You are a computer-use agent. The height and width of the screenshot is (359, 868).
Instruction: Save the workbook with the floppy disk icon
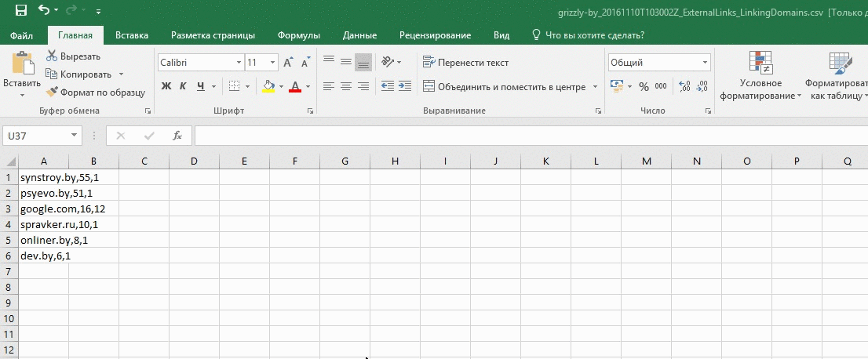[20, 10]
